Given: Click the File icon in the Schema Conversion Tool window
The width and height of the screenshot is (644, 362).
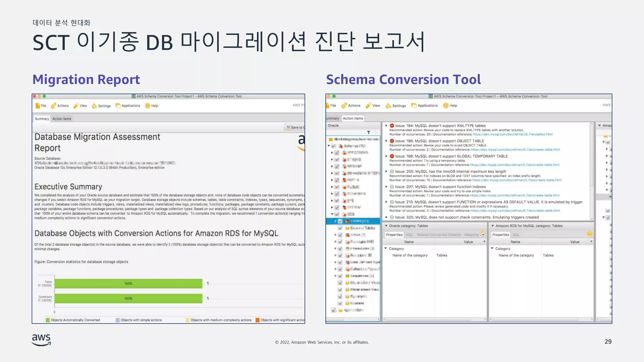Looking at the screenshot, I should [x=328, y=106].
